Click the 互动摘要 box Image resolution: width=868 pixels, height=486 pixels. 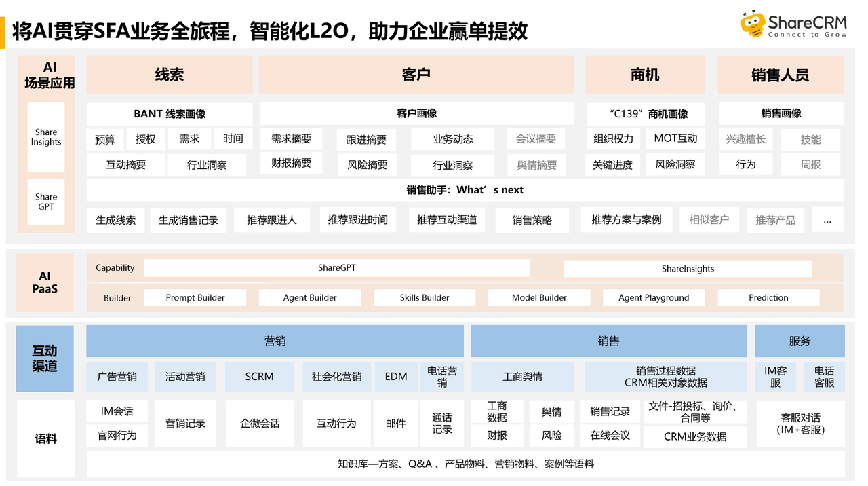[126, 164]
